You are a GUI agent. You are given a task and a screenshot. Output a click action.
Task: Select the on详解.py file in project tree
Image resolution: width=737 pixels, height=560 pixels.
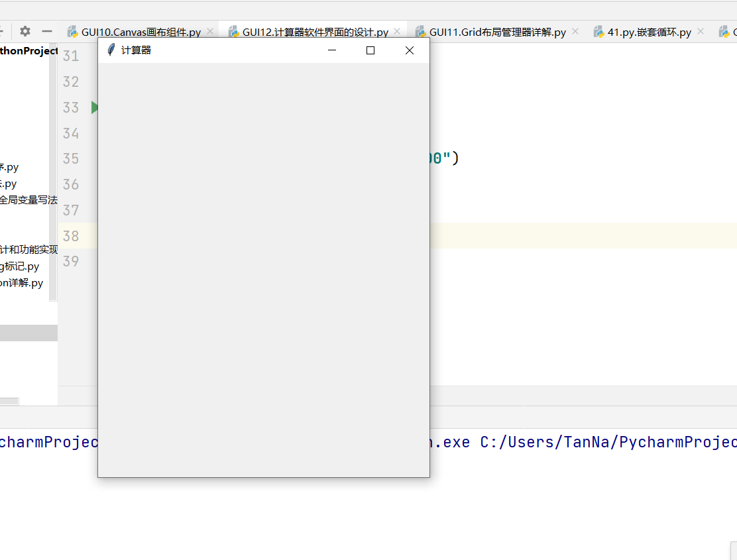(22, 283)
